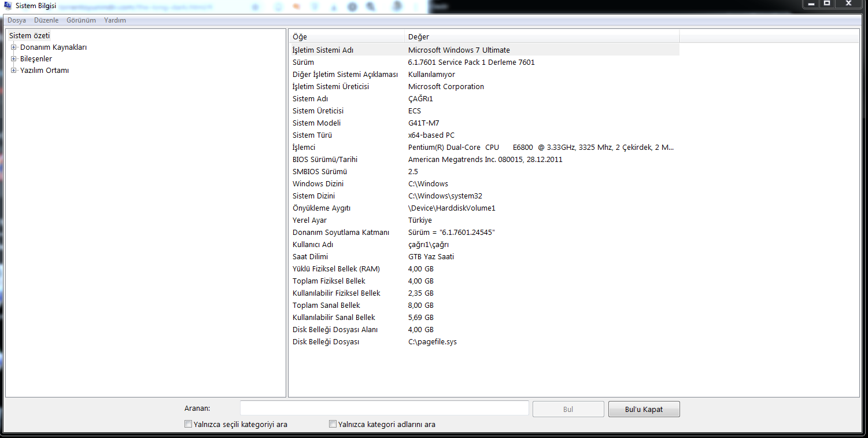Screen dimensions: 868x438
Task: Select the Yerel Ayar row
Action: (x=484, y=220)
